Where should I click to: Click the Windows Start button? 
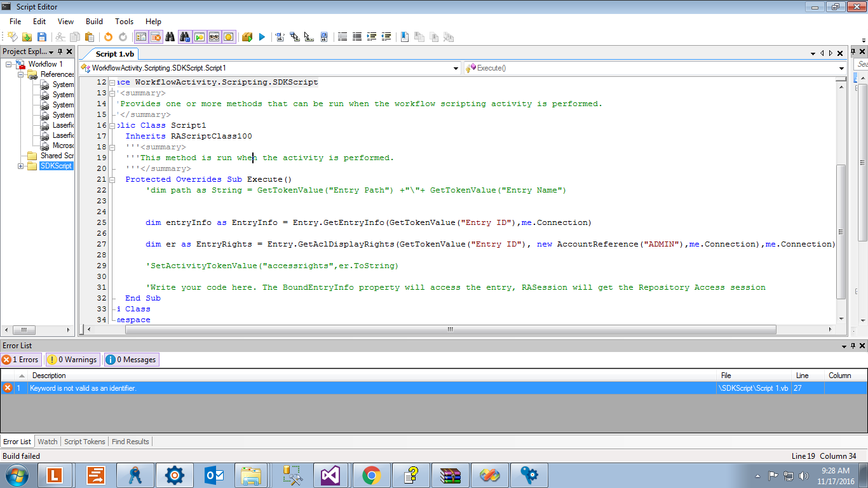(17, 475)
